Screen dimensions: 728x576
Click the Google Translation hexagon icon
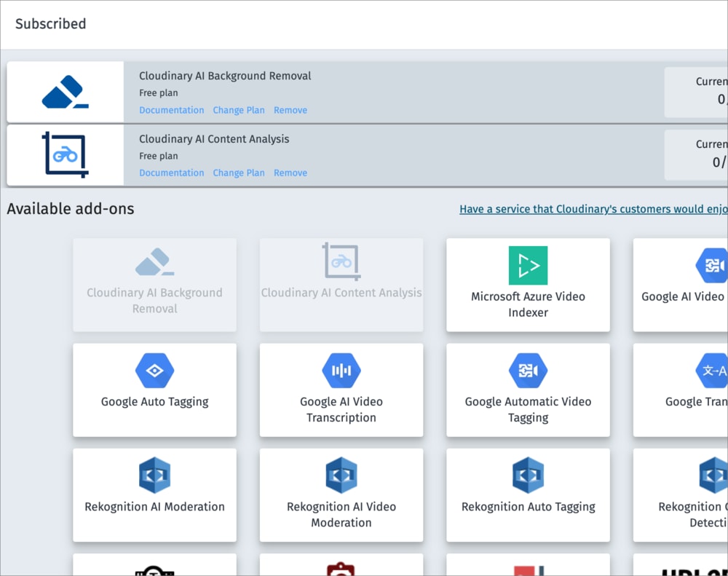(x=712, y=370)
